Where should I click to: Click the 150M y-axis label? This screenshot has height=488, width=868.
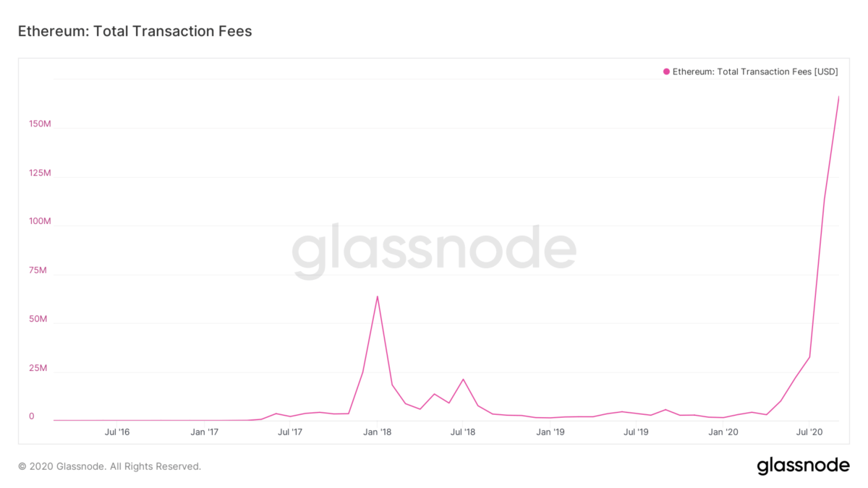40,124
